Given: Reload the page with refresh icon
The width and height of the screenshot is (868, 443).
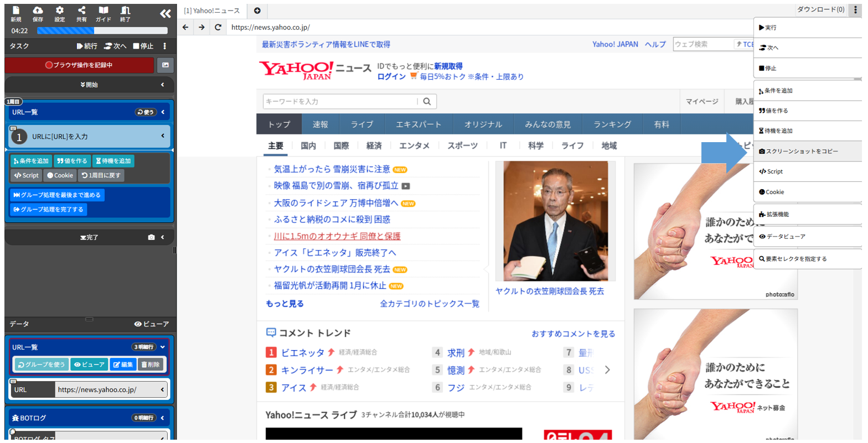Looking at the screenshot, I should pos(218,27).
